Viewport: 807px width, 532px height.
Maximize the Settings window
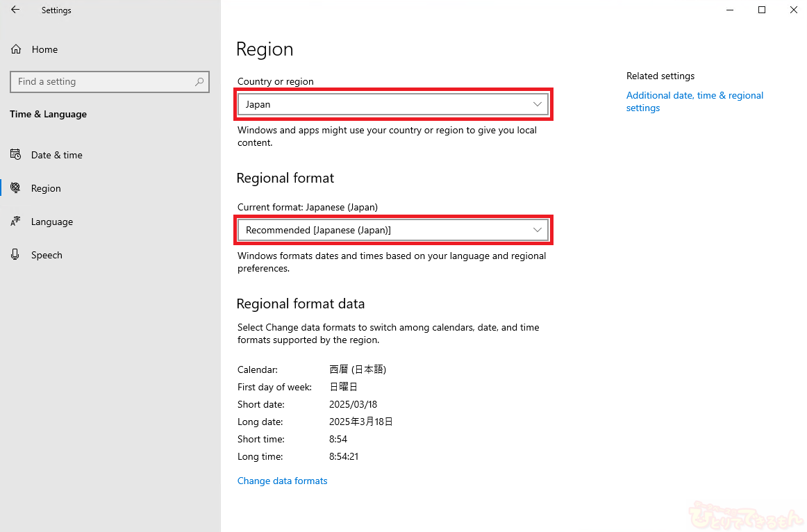click(x=762, y=10)
